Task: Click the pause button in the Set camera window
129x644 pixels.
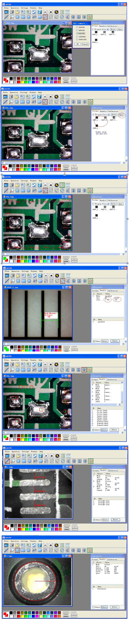Action: point(45,12)
